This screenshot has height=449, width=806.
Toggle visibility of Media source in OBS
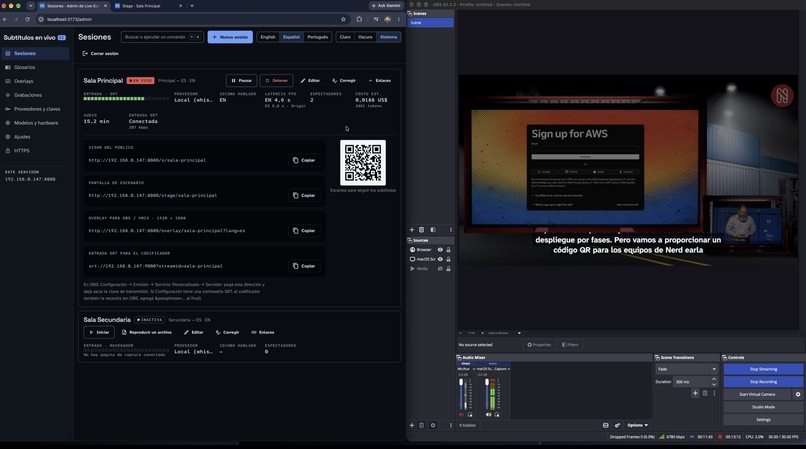point(440,269)
